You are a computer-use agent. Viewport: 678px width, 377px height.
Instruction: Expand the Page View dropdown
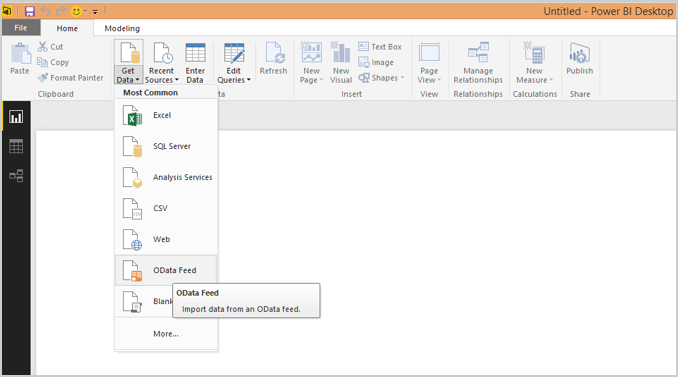click(x=429, y=75)
